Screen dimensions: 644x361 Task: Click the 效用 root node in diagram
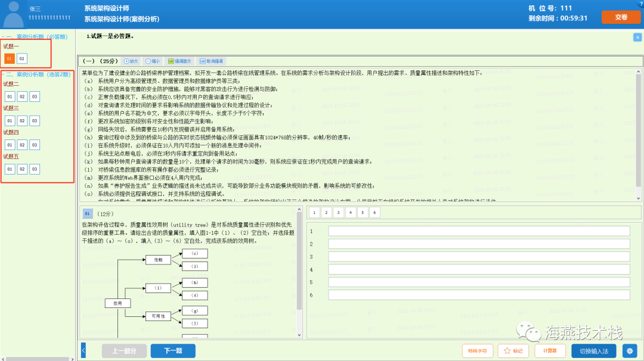pos(118,303)
